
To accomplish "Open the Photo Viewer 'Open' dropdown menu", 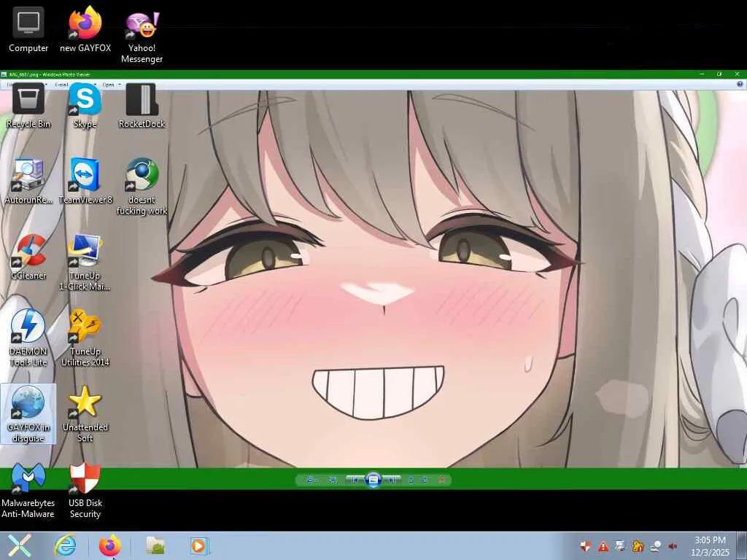I will [112, 85].
